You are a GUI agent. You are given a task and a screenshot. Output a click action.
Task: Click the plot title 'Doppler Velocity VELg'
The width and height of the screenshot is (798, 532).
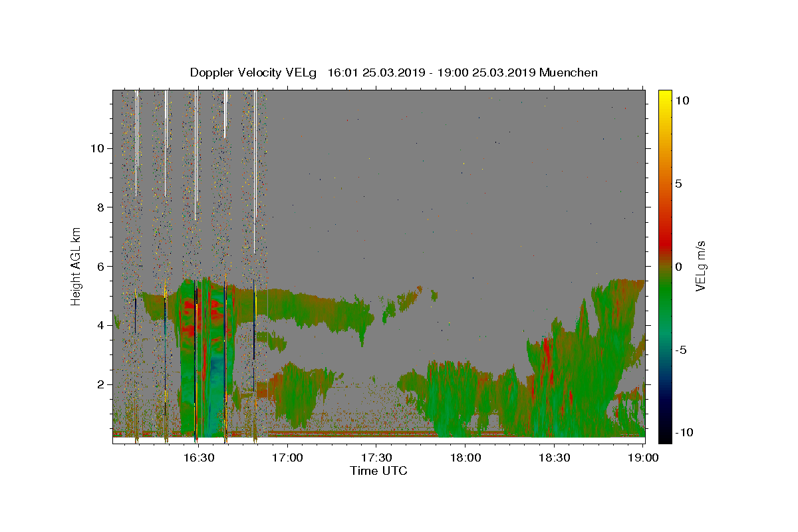[x=255, y=73]
